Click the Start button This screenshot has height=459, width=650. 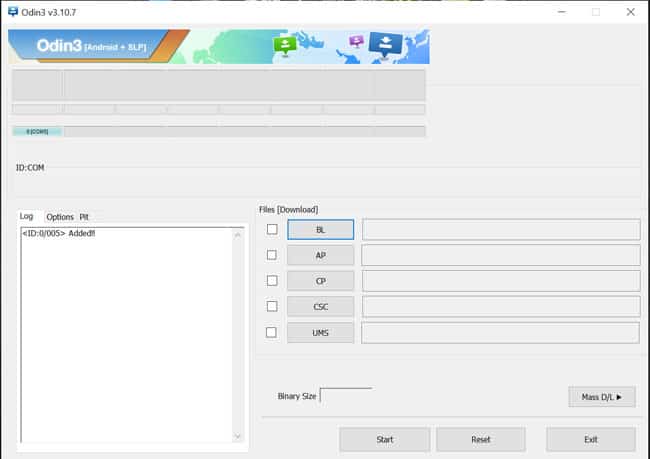click(385, 439)
